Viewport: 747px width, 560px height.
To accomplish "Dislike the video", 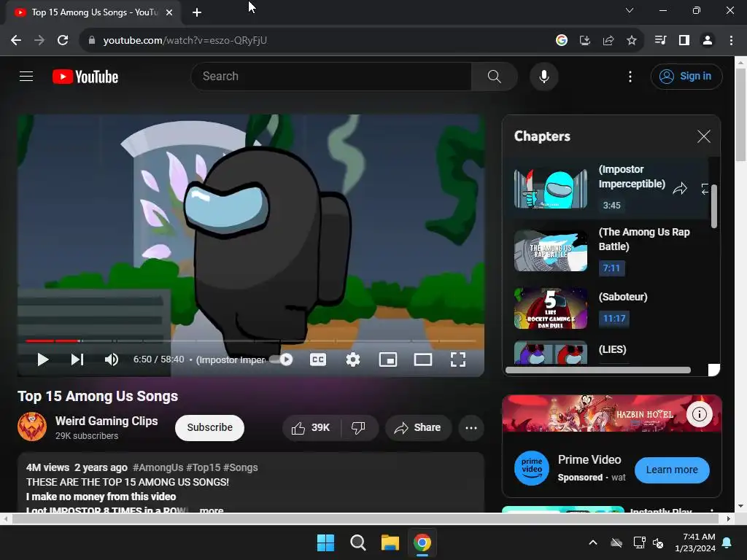I will (359, 427).
